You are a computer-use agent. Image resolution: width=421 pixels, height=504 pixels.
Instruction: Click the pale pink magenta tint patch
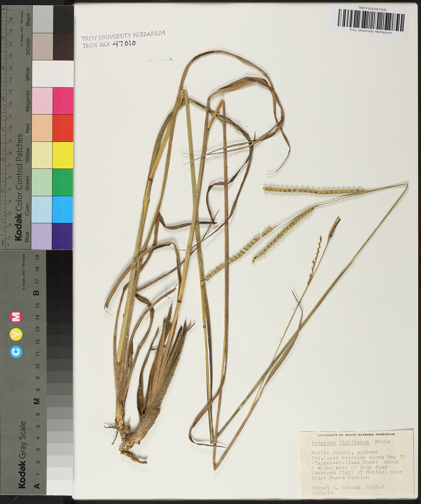pyautogui.click(x=42, y=101)
